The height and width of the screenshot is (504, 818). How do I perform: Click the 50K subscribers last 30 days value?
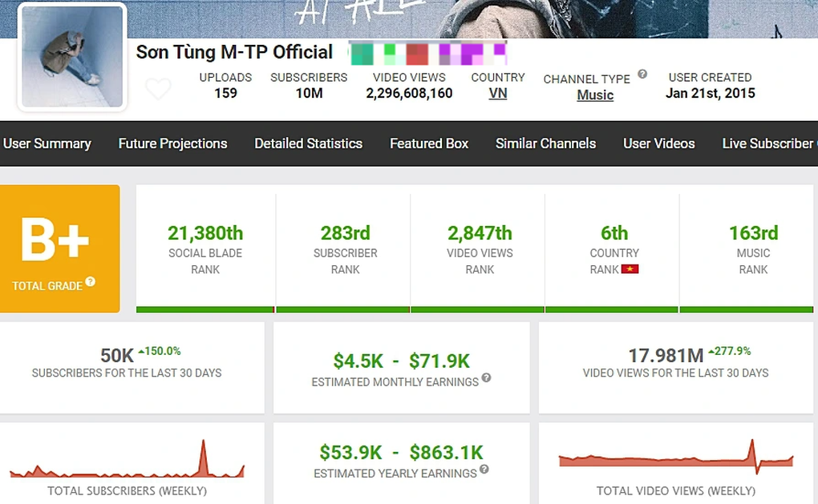(117, 356)
